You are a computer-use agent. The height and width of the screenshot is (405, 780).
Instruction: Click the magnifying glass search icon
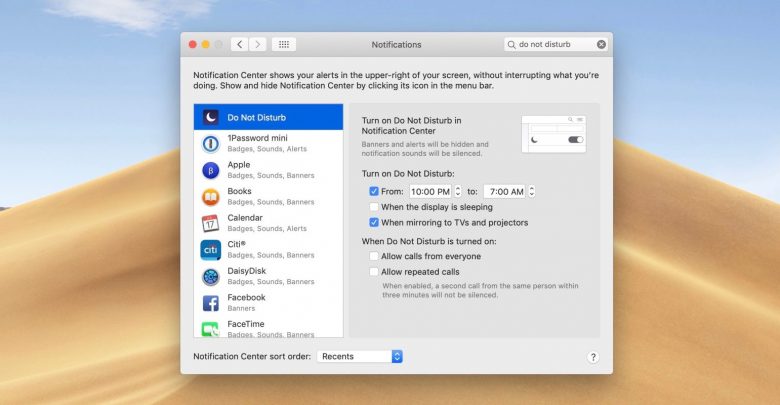click(511, 45)
